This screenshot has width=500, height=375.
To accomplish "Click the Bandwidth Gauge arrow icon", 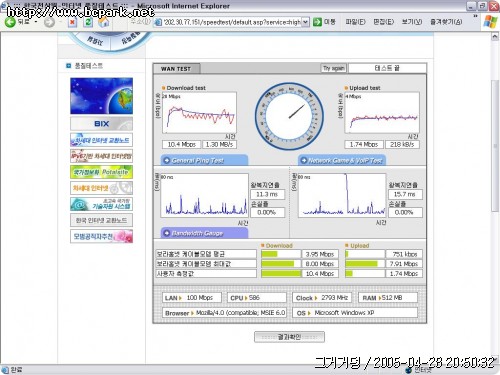I will (x=167, y=233).
